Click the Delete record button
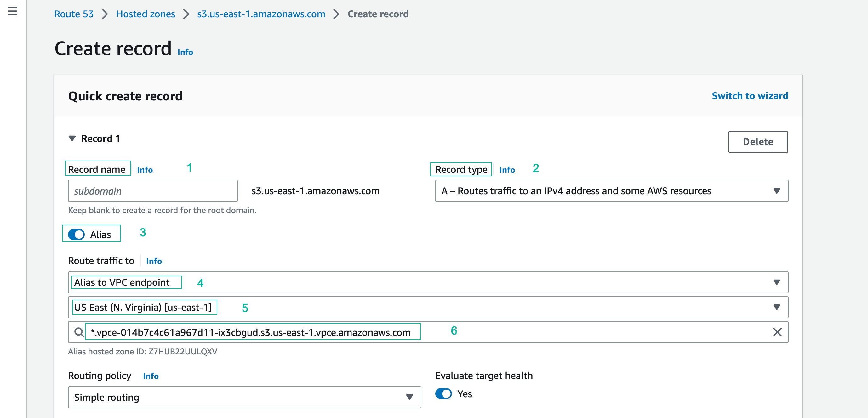 click(x=757, y=142)
